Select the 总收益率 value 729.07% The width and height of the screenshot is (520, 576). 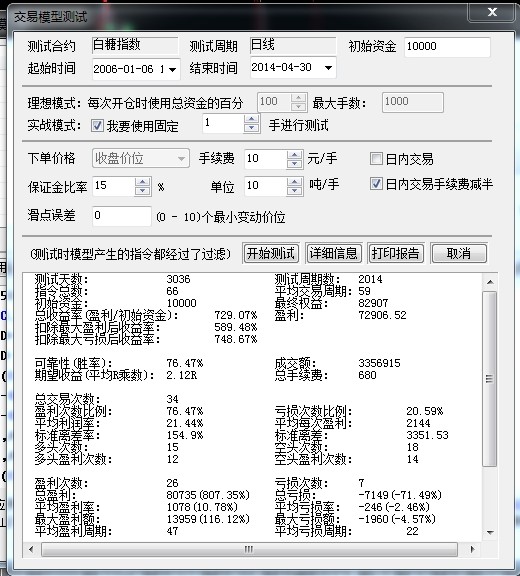[236, 315]
